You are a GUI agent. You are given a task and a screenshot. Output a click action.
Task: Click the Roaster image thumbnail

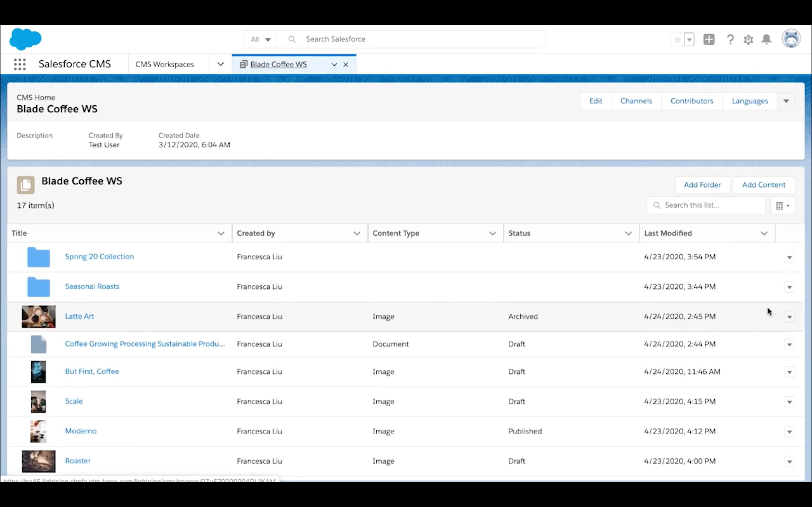point(38,461)
